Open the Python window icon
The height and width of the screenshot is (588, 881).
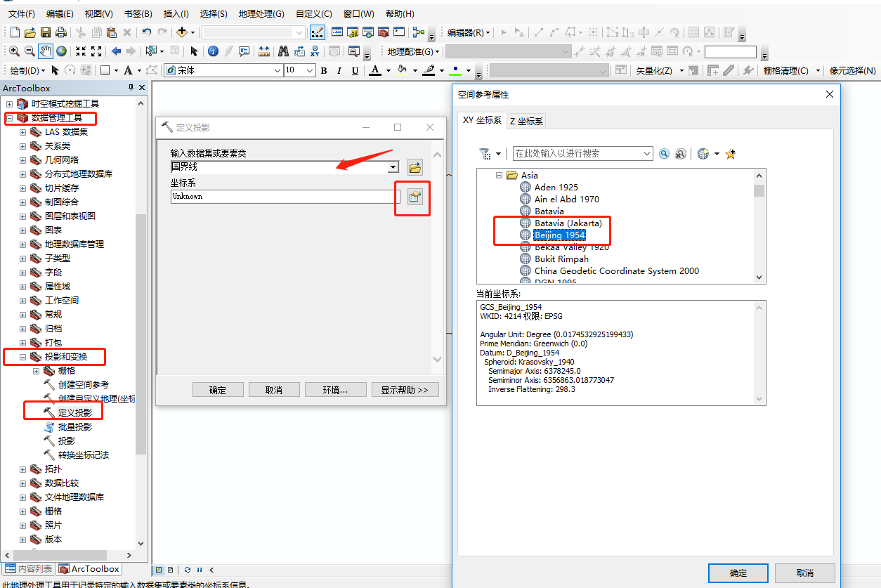[399, 32]
